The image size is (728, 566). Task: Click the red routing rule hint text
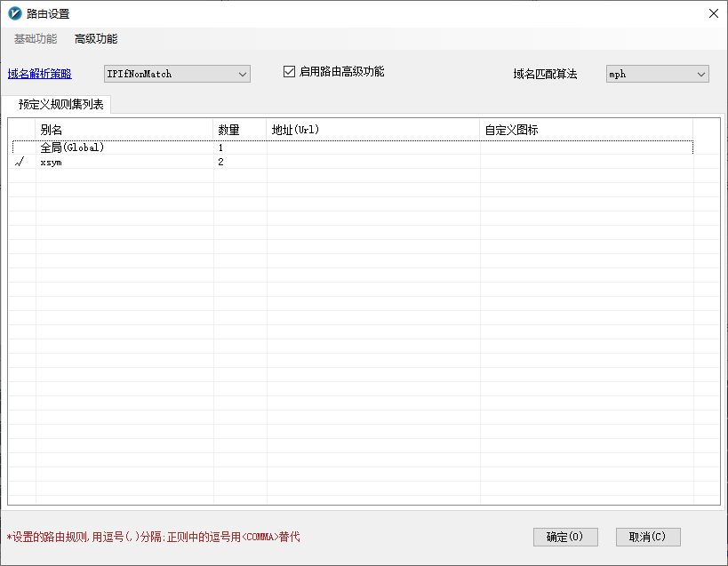(153, 538)
